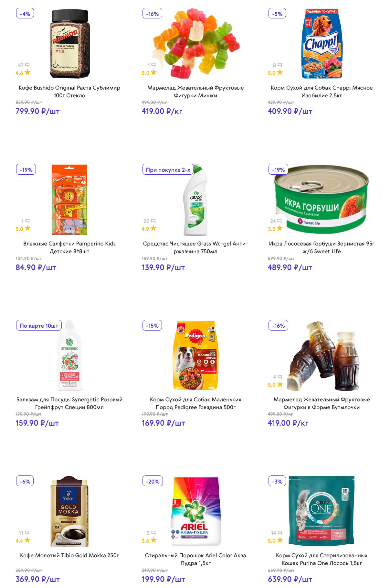Click Pedigree small breed dog food image
Viewport: 390px width, 588px height.
(x=195, y=355)
